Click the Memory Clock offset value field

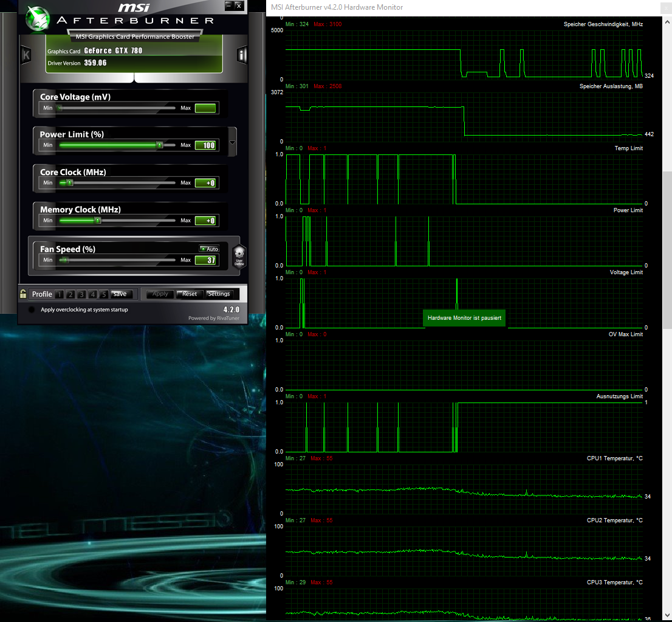click(205, 221)
